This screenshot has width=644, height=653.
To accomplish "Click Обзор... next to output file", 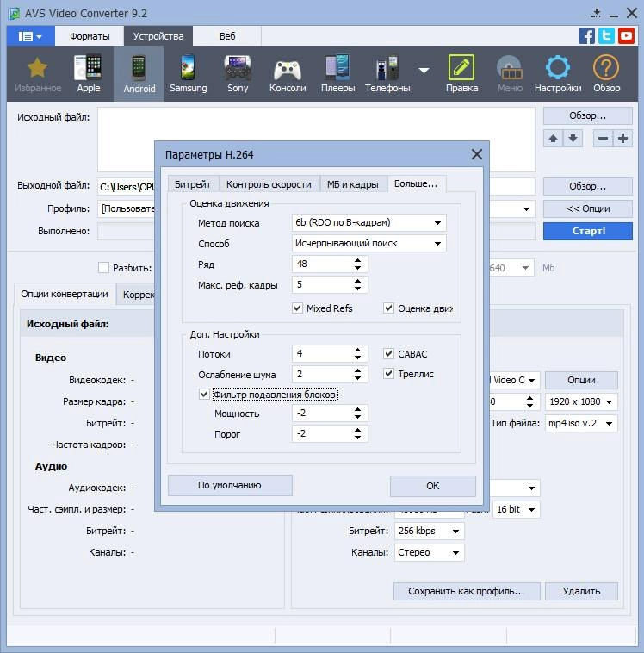I will click(588, 186).
